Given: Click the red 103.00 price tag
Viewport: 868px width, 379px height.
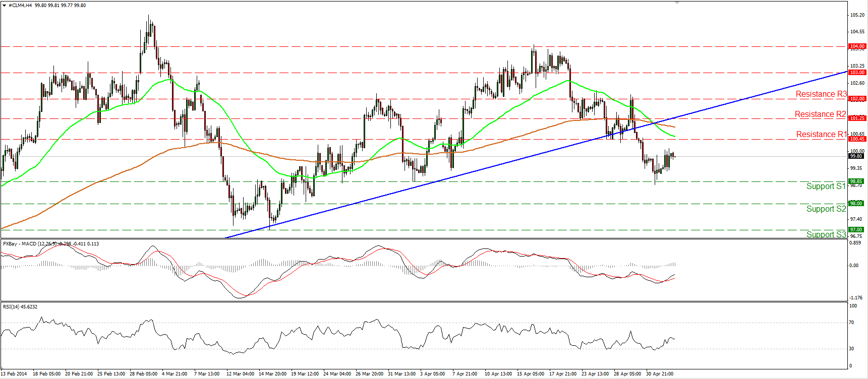Looking at the screenshot, I should [x=857, y=73].
